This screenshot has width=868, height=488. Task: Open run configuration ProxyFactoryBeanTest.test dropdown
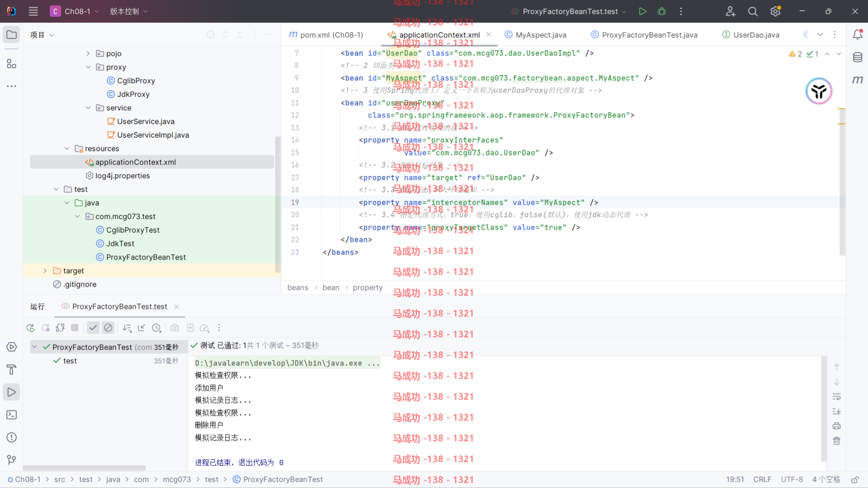pos(569,11)
